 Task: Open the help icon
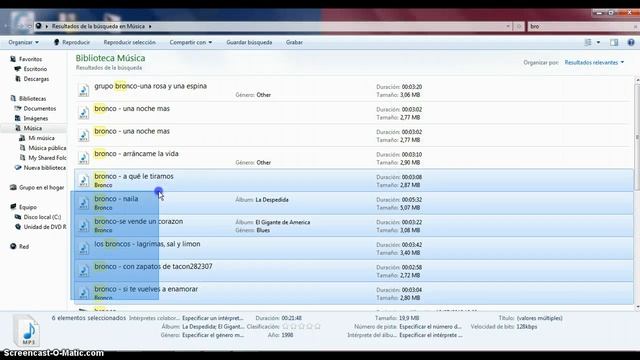(631, 42)
